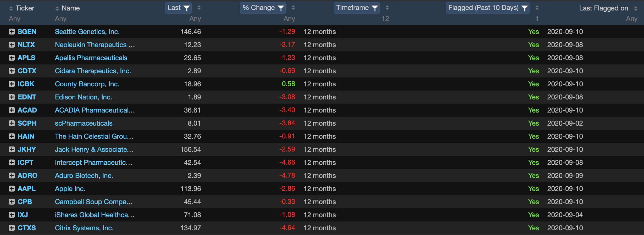
Task: Expand the NLTX row plus icon
Action: pyautogui.click(x=12, y=45)
